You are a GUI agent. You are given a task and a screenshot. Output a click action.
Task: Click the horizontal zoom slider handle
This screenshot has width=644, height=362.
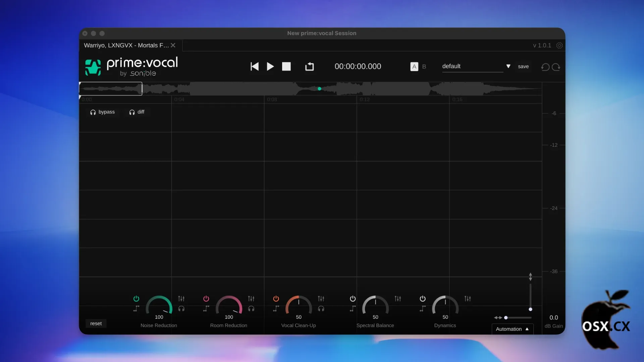point(506,318)
